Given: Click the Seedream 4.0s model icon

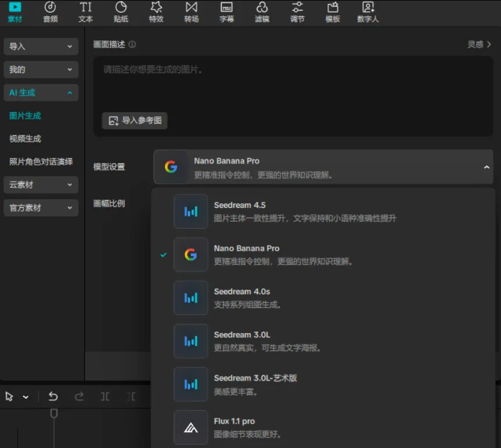Looking at the screenshot, I should (191, 298).
